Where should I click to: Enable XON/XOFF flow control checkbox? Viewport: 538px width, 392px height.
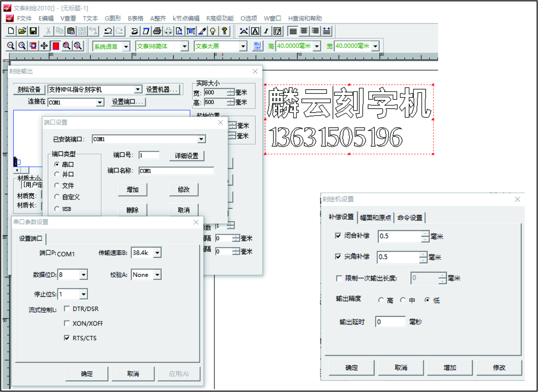(67, 323)
